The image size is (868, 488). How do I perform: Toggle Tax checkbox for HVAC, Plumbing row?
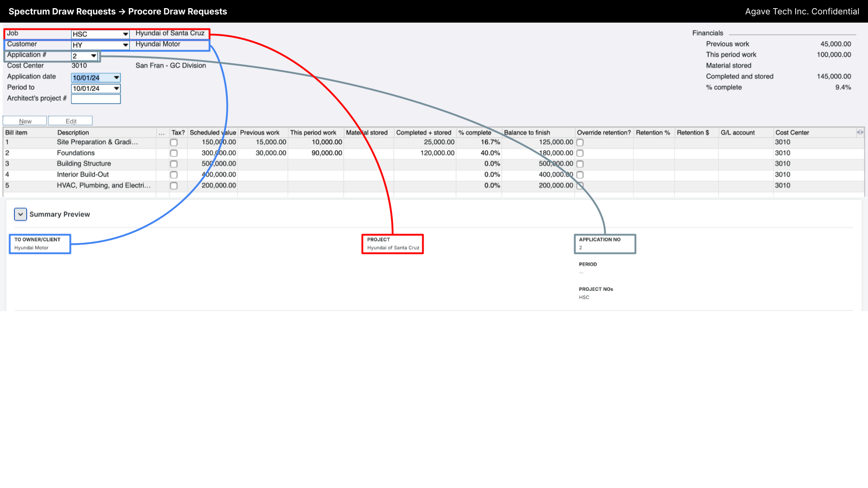pyautogui.click(x=174, y=186)
